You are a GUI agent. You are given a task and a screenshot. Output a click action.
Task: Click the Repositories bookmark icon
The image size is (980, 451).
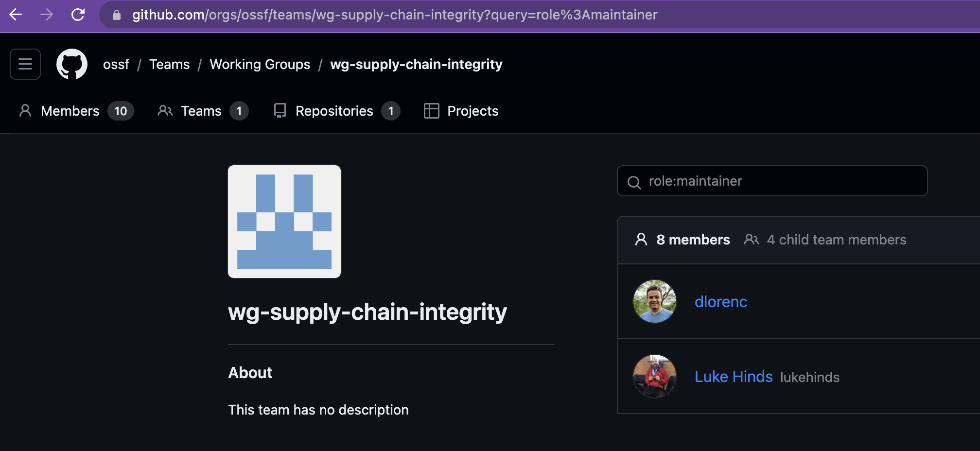click(x=280, y=111)
